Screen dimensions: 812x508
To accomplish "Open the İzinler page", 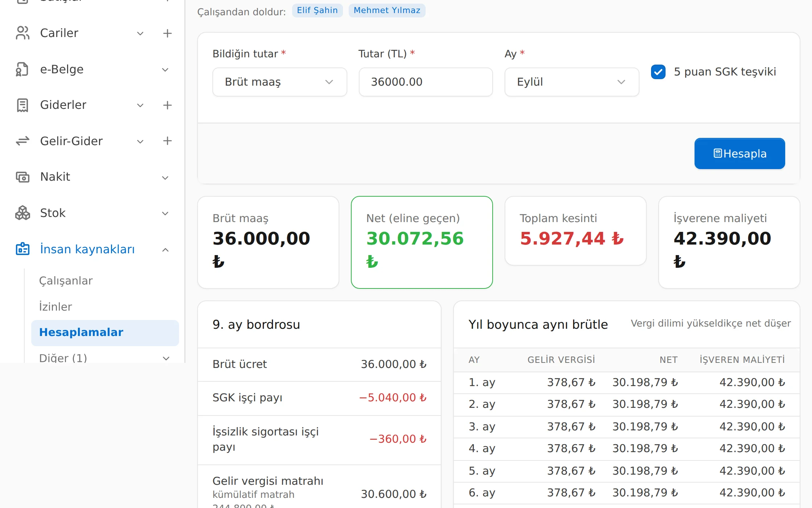I will pos(55,307).
